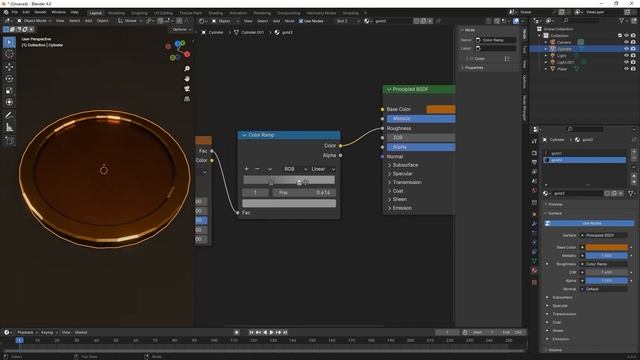Viewport: 640px width, 360px height.
Task: Hide the Plane with its eye icon
Action: click(x=627, y=69)
